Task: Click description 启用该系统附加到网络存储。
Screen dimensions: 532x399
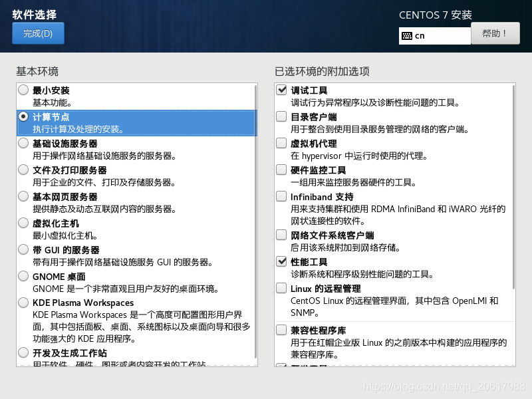Action: coord(346,247)
